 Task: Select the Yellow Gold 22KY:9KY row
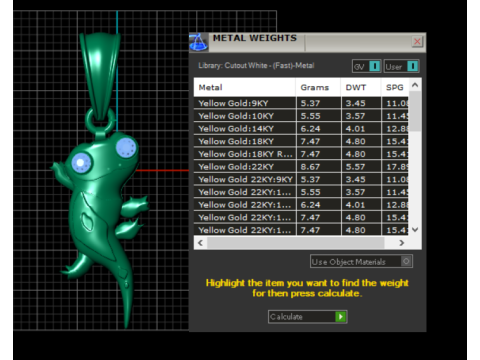coord(301,179)
